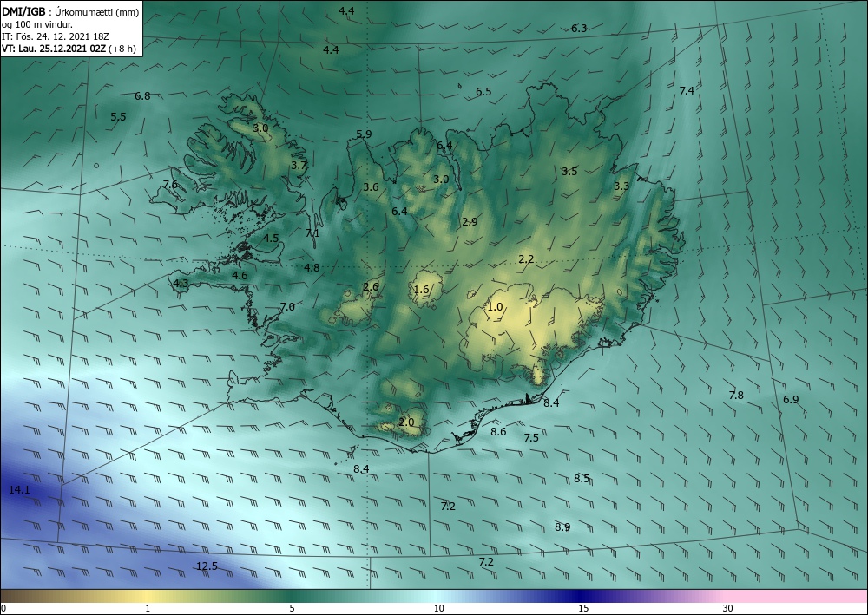Click the 8.5 value over the sea
This screenshot has height=615, width=868.
click(582, 479)
